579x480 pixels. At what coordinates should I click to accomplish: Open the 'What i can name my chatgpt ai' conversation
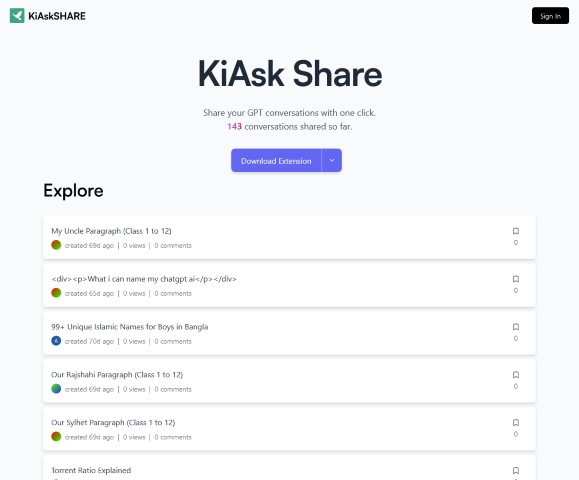pos(144,279)
